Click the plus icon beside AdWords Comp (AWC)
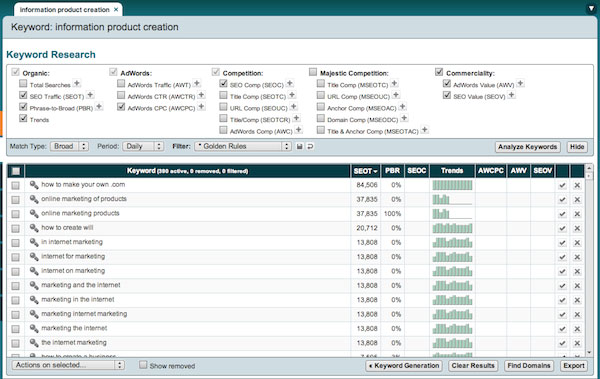This screenshot has height=379, width=600. pos(298,130)
